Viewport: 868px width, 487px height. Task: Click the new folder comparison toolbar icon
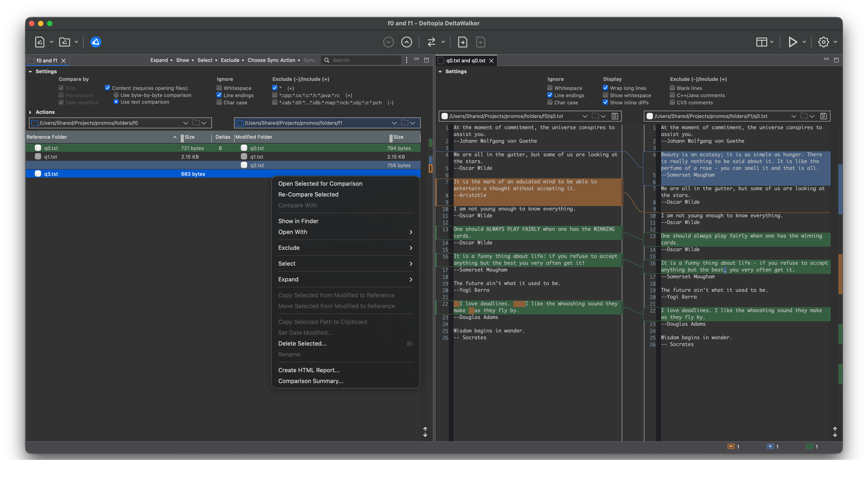(64, 42)
